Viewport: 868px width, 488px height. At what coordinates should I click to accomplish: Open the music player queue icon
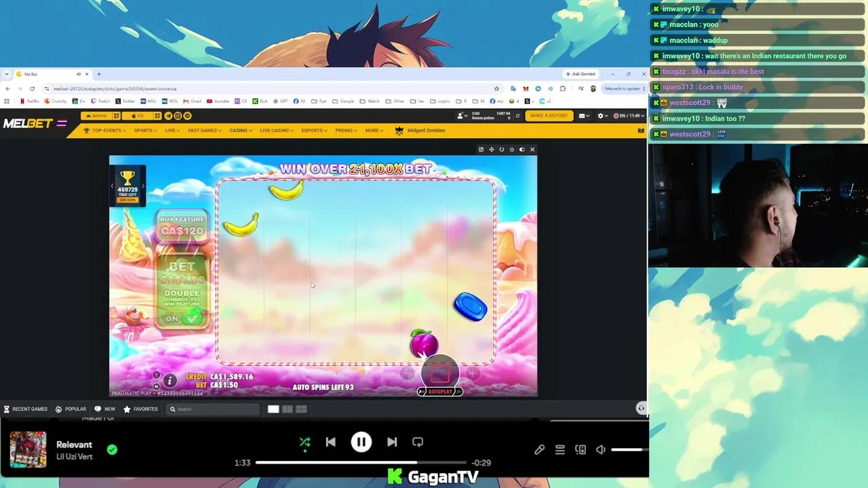(560, 449)
